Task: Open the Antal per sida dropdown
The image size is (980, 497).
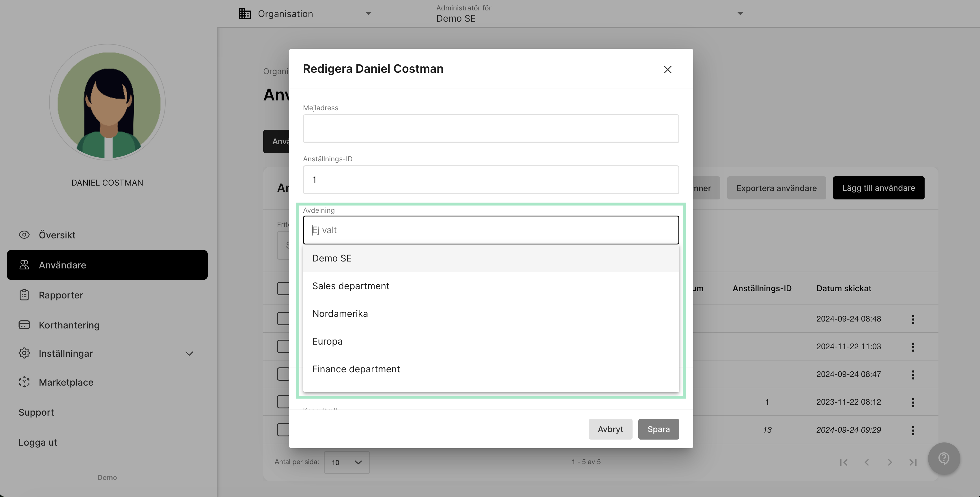Action: click(347, 462)
